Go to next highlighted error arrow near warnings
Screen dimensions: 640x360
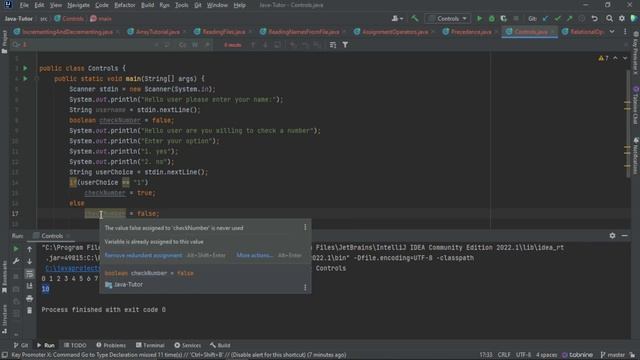[625, 58]
